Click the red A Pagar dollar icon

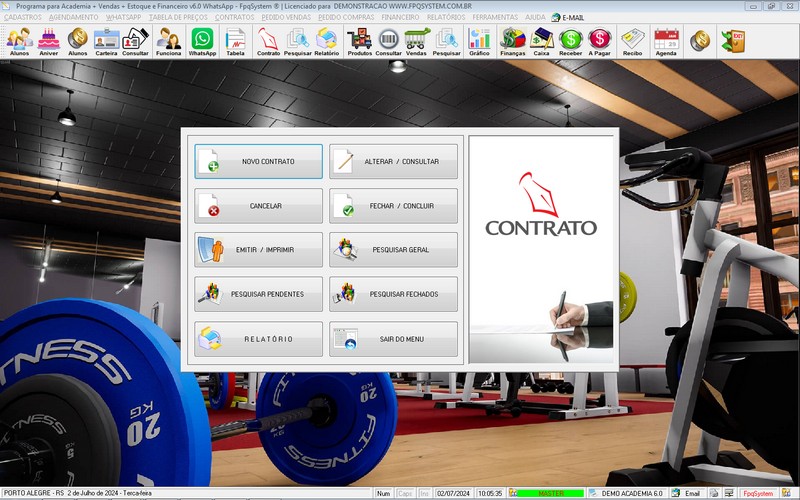pos(599,41)
